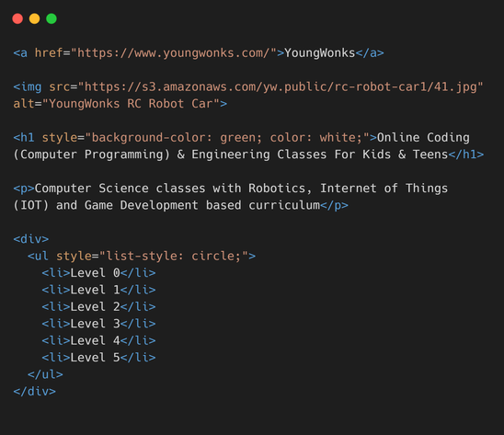The height and width of the screenshot is (435, 504).
Task: Click the text "Computer Science classes with Robotics"
Action: pos(170,189)
